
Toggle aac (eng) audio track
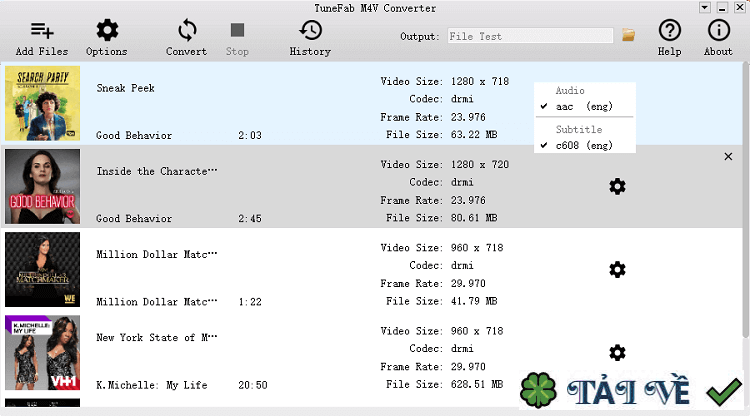click(x=584, y=107)
